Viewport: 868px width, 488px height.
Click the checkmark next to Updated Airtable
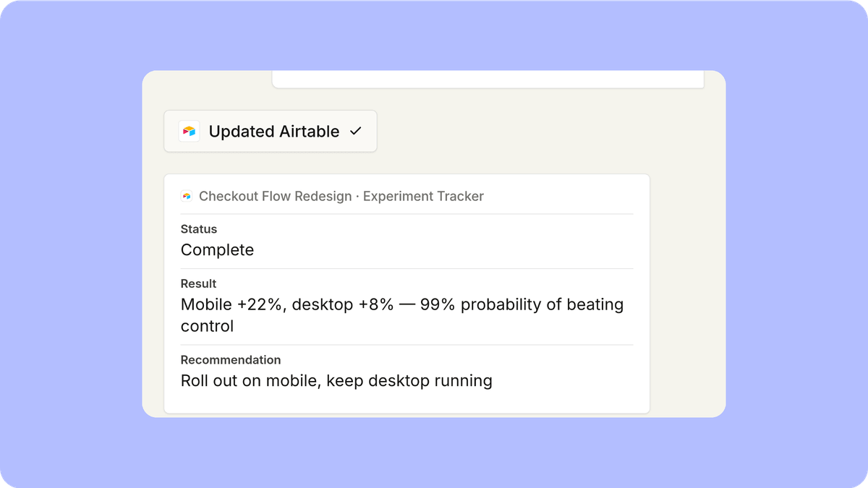[x=355, y=131]
